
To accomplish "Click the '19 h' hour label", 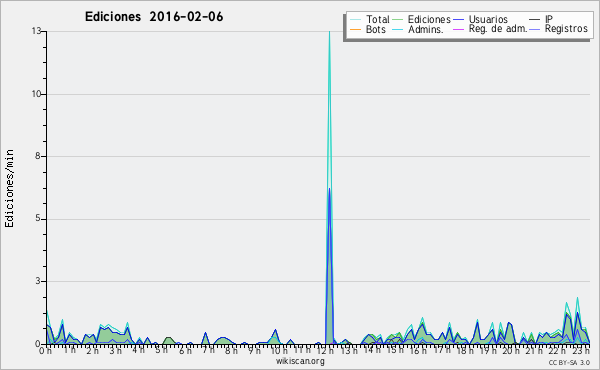I will click(x=488, y=350).
